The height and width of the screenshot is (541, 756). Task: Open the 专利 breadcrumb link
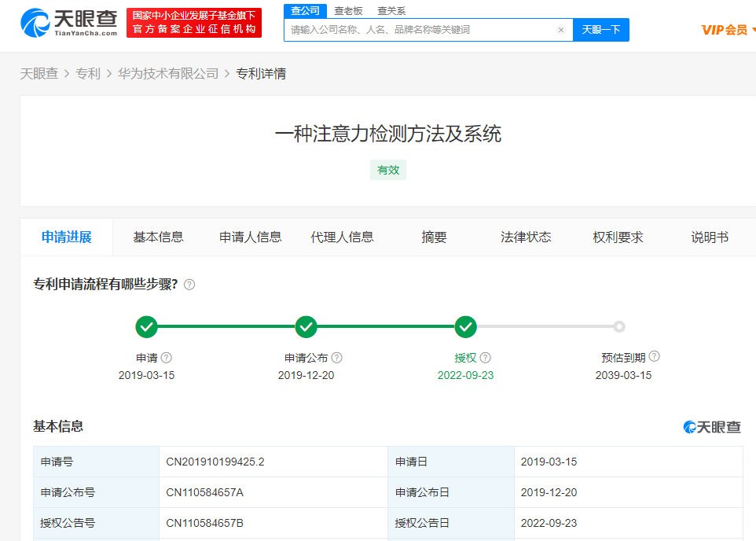tap(88, 73)
